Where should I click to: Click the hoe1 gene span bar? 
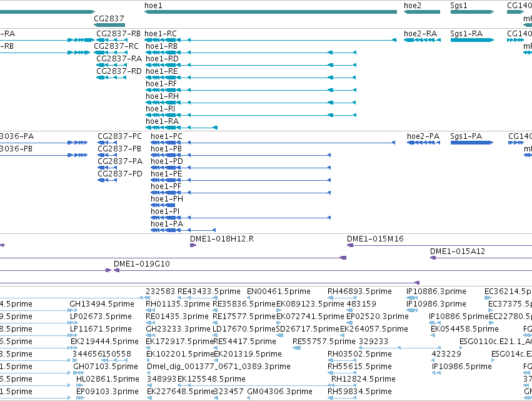point(271,12)
